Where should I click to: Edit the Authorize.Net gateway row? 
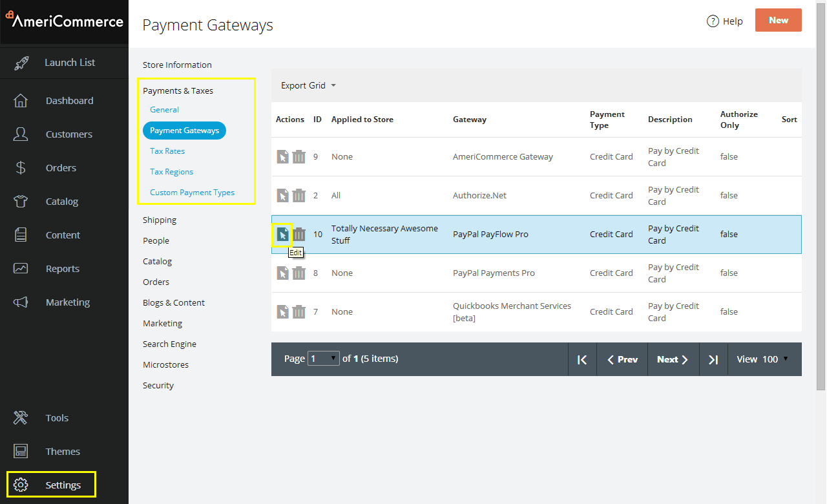[x=283, y=196]
